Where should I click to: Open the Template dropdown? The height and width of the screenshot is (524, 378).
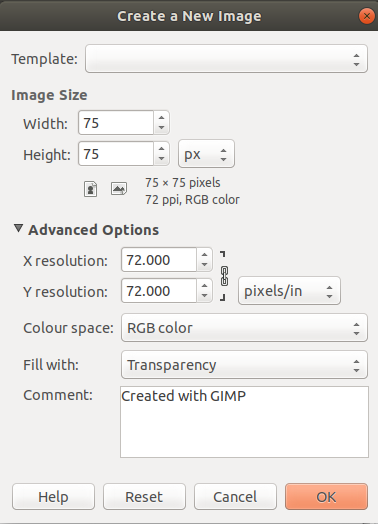(226, 59)
